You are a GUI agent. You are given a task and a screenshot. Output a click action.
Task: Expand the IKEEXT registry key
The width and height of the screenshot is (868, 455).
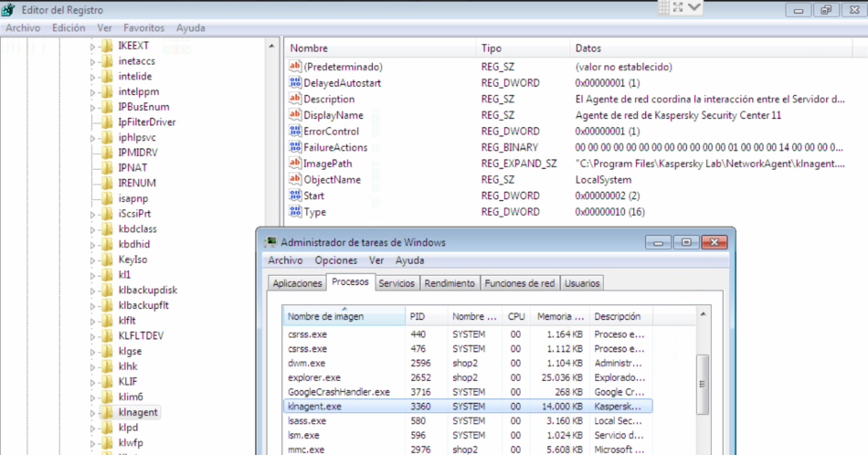[92, 46]
